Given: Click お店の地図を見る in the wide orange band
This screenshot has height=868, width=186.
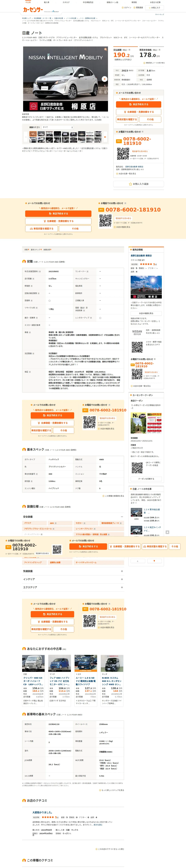Looking at the screenshot, I should [122, 227].
